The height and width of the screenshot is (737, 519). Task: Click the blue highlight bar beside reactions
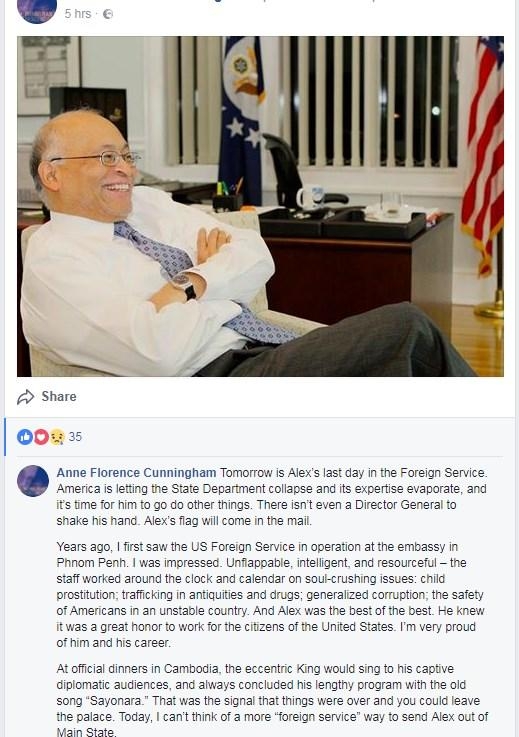tap(5, 437)
